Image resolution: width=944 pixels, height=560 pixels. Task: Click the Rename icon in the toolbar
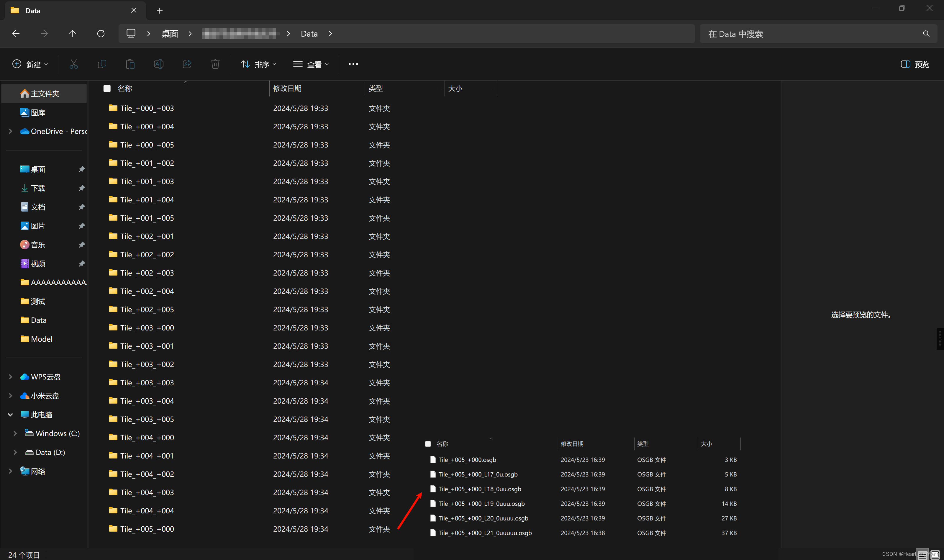click(158, 64)
